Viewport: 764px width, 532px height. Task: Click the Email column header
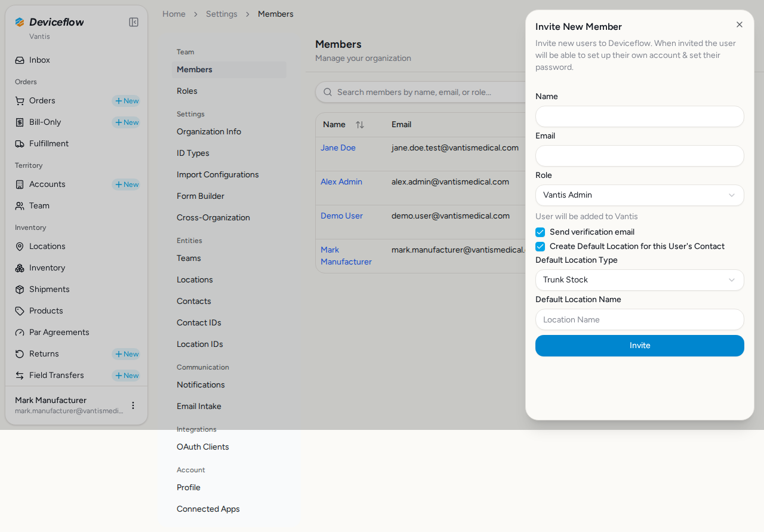(401, 125)
